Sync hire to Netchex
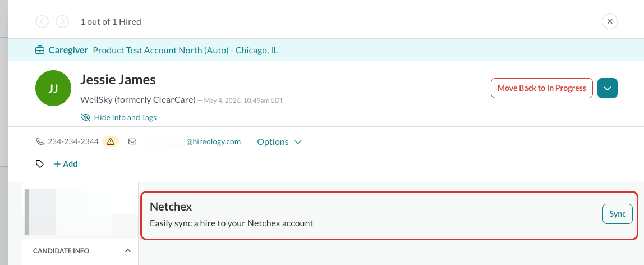The image size is (644, 265). [x=617, y=214]
